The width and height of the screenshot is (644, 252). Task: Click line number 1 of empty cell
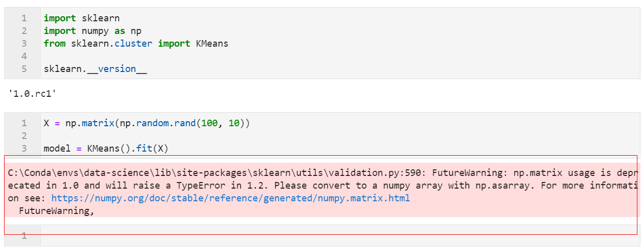point(24,236)
